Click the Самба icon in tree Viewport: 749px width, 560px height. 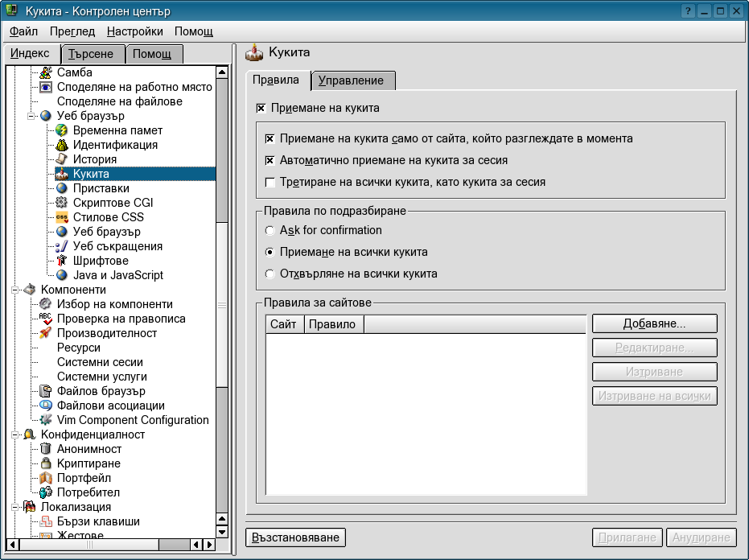pyautogui.click(x=46, y=72)
